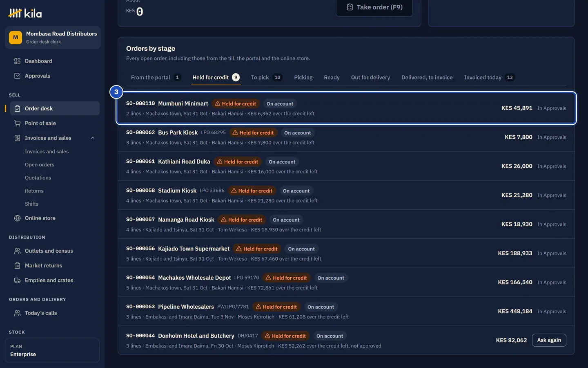
Task: Collapse the Invoices and sales submenu
Action: pos(93,138)
